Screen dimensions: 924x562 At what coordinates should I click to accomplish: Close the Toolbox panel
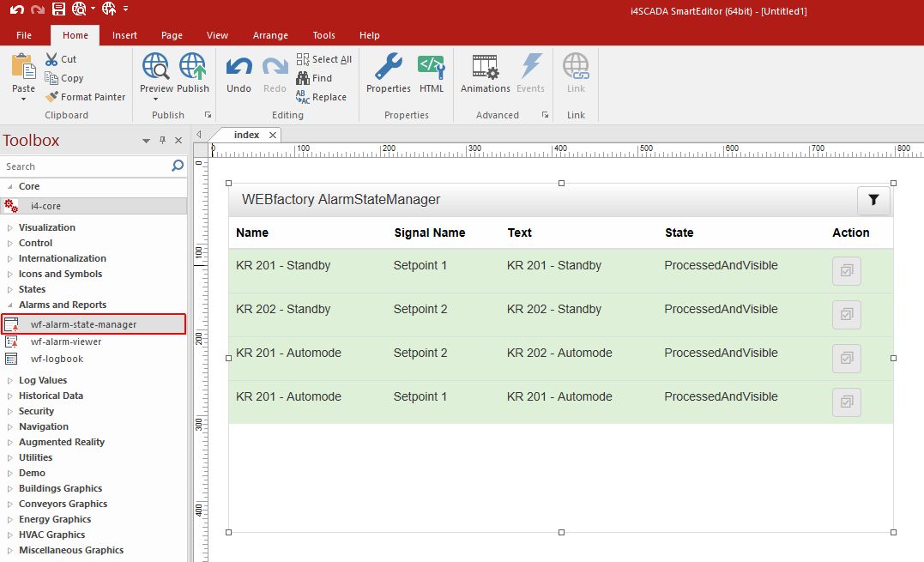click(x=178, y=140)
